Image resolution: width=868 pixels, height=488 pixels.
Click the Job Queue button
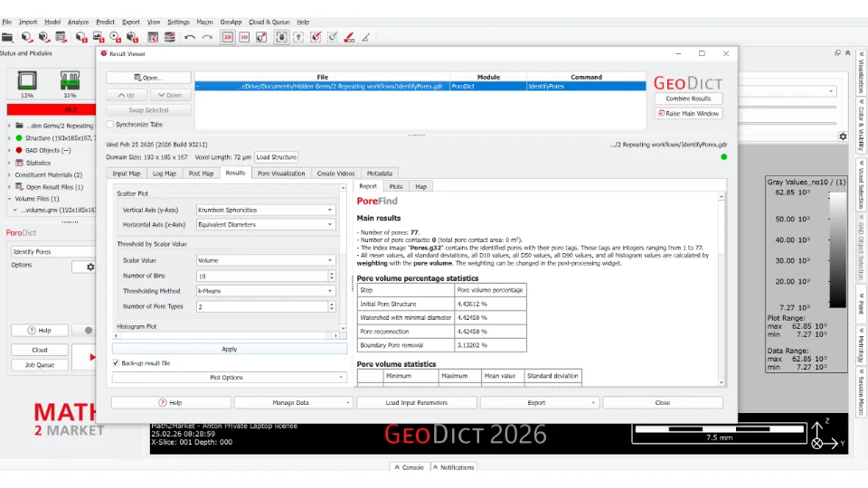40,365
